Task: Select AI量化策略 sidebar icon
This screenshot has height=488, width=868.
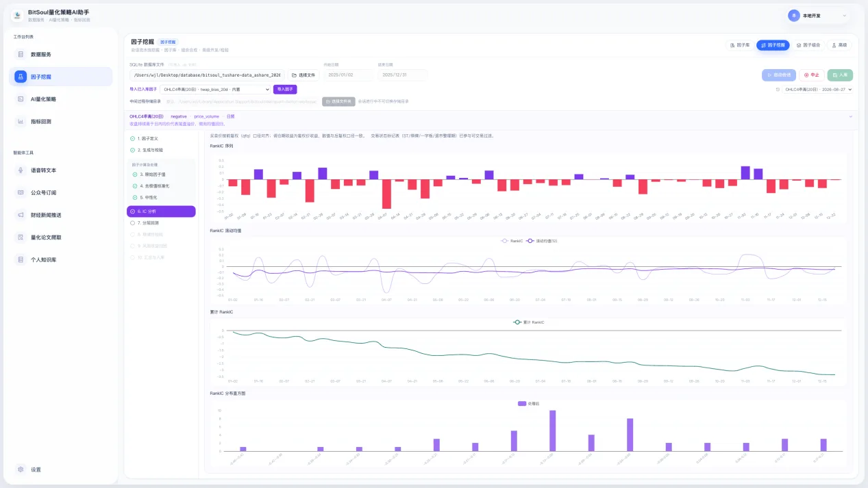Action: pos(21,99)
